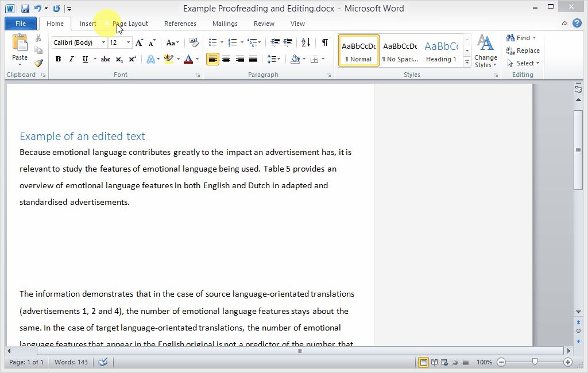Click the Sort icon in Paragraph group
The image size is (588, 373).
pos(305,42)
